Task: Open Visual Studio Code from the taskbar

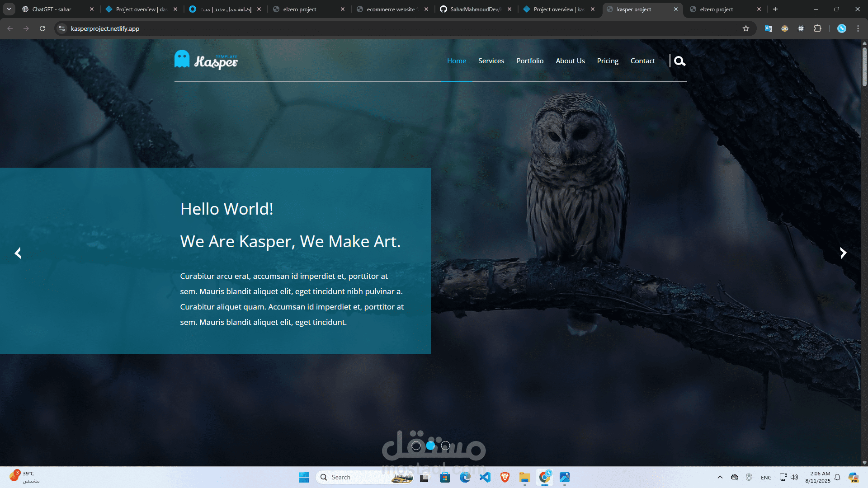Action: pos(485,477)
